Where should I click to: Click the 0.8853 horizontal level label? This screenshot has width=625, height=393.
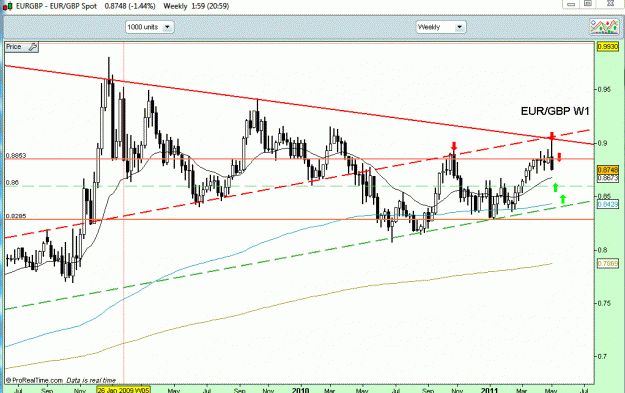click(16, 155)
